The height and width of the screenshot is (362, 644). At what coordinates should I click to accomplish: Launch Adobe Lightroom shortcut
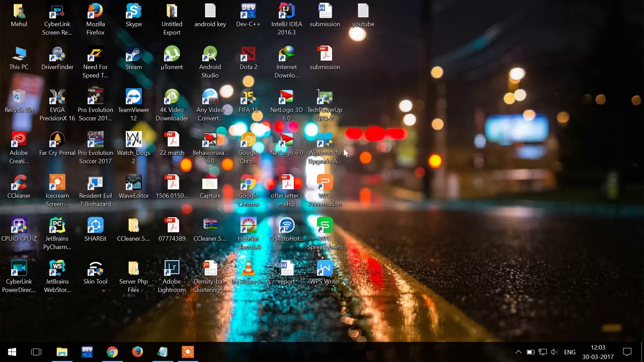pos(172,277)
